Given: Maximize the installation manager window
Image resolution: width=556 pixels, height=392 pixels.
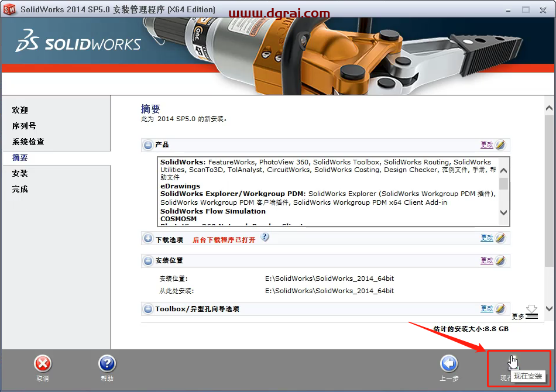Looking at the screenshot, I should pos(526,11).
